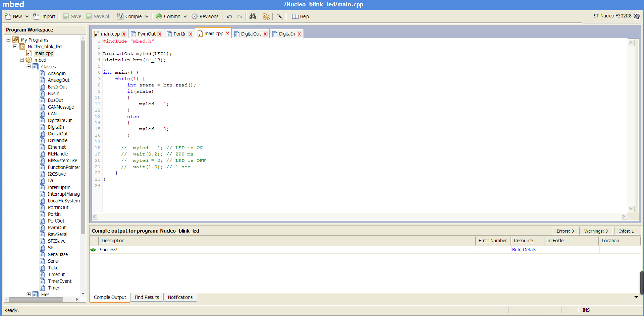Click the New program button
644x316 pixels.
coord(13,16)
